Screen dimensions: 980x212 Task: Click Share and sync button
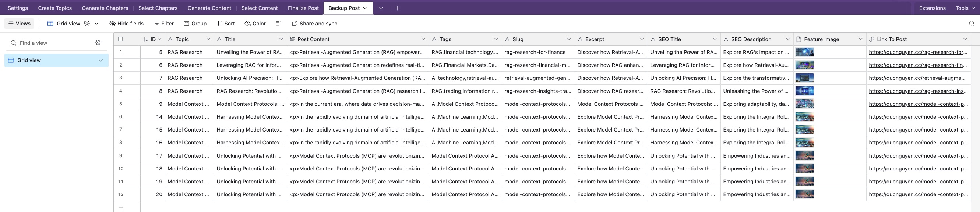pyautogui.click(x=314, y=24)
